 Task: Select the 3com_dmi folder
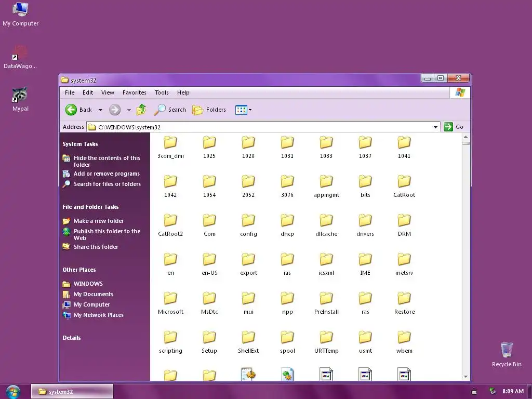[x=170, y=148]
